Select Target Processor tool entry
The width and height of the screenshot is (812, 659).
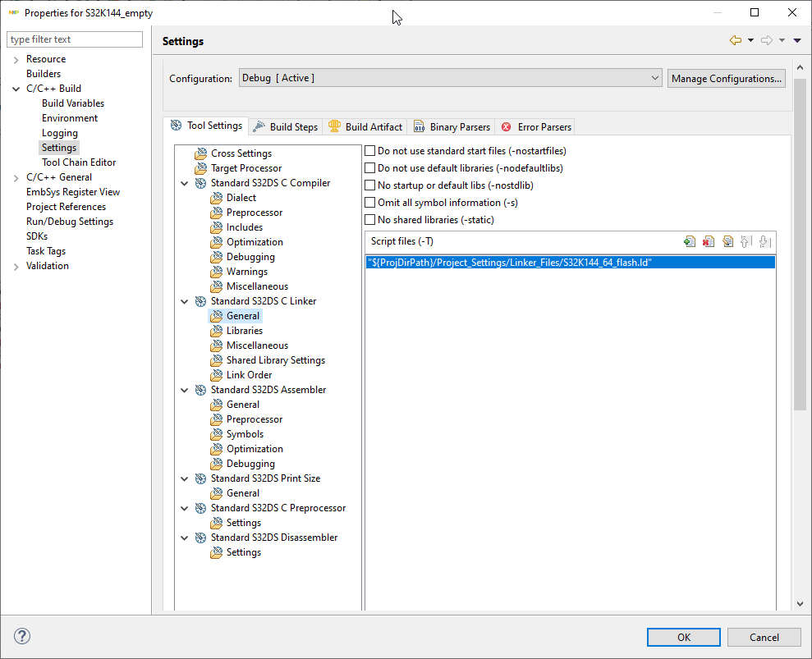click(x=246, y=168)
